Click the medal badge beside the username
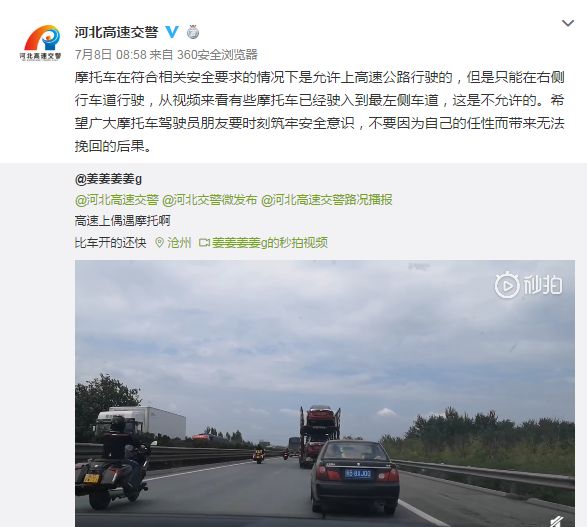 (x=193, y=32)
